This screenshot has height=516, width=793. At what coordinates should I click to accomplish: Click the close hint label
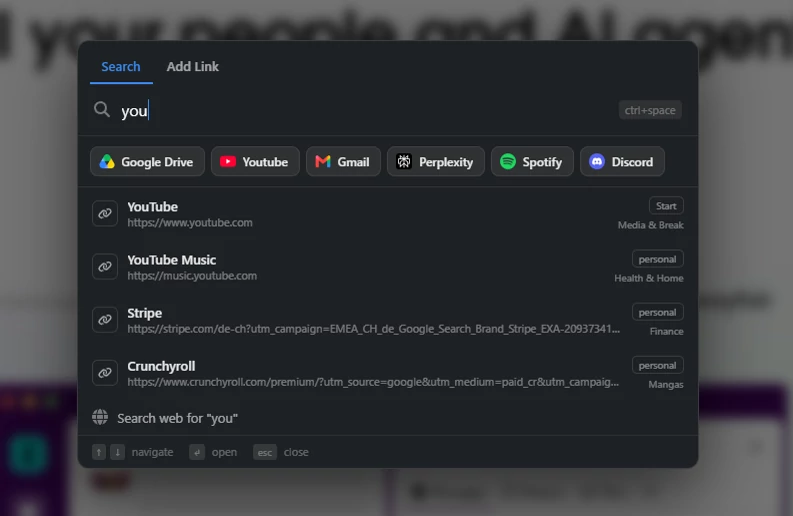[x=296, y=452]
